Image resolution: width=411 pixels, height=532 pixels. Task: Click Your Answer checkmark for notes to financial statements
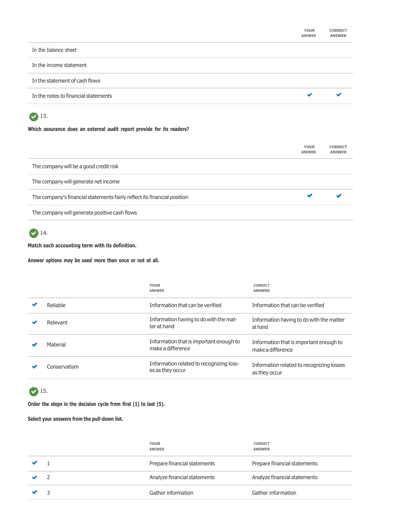(x=309, y=95)
